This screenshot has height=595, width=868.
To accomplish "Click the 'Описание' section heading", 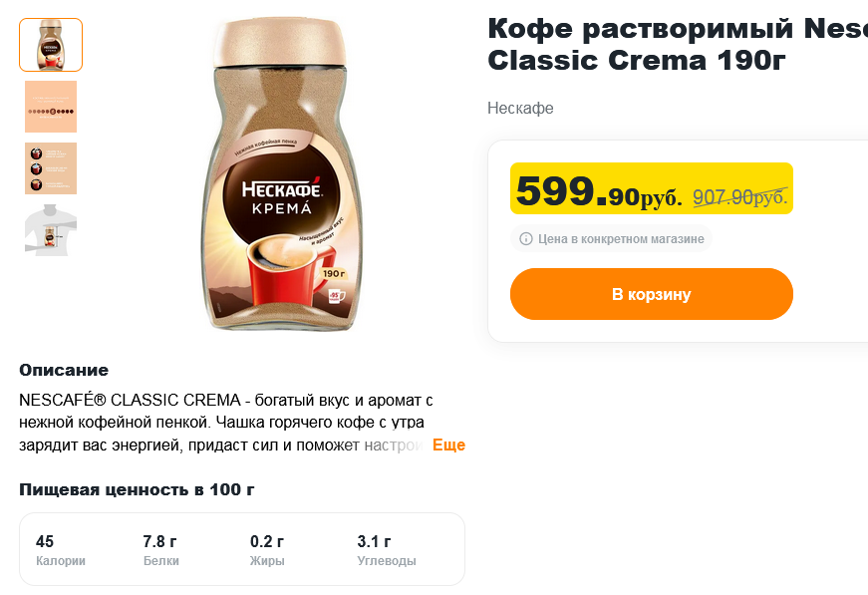I will click(64, 370).
